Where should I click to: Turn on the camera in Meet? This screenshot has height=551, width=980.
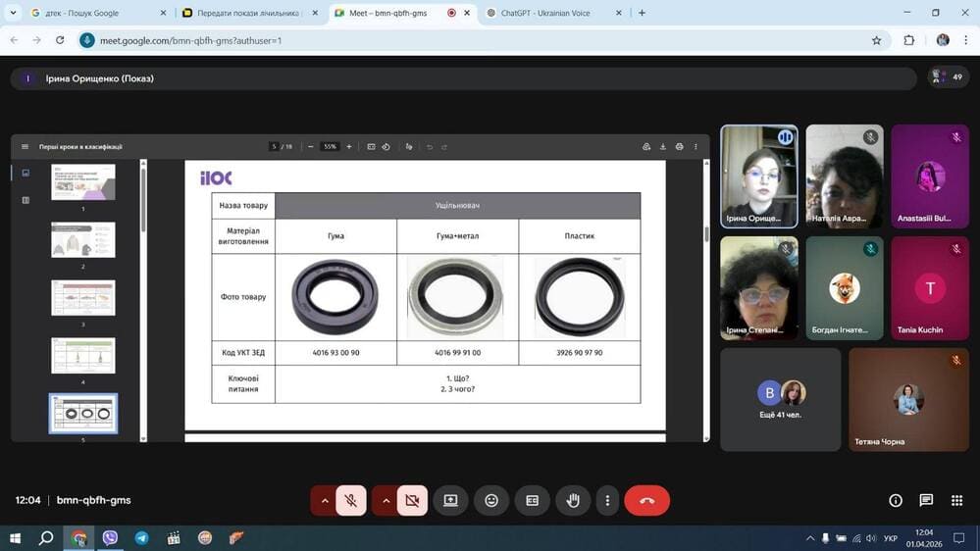[x=412, y=500]
